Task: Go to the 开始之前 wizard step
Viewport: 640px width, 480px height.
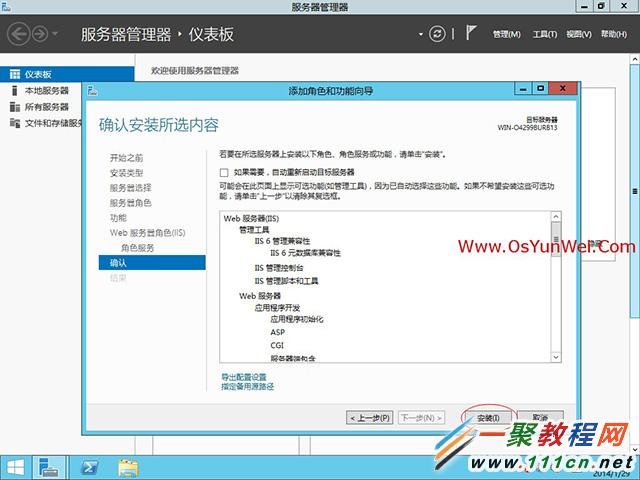Action: (x=127, y=158)
